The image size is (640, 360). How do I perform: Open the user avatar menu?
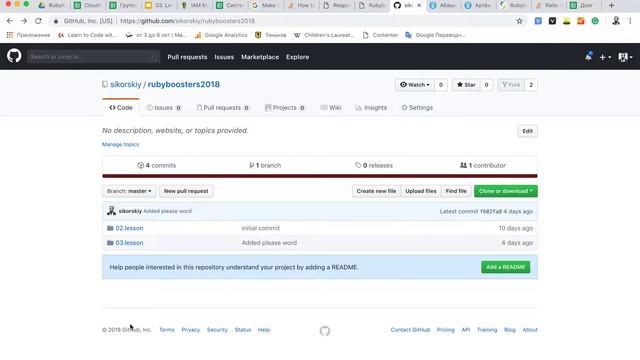(x=625, y=57)
